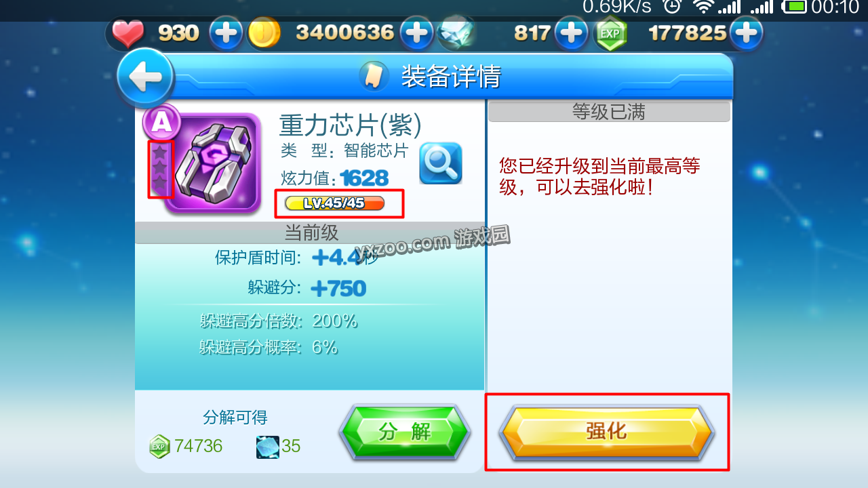The height and width of the screenshot is (488, 868).
Task: Tap the 装备详情 title scroll icon
Action: [x=374, y=77]
